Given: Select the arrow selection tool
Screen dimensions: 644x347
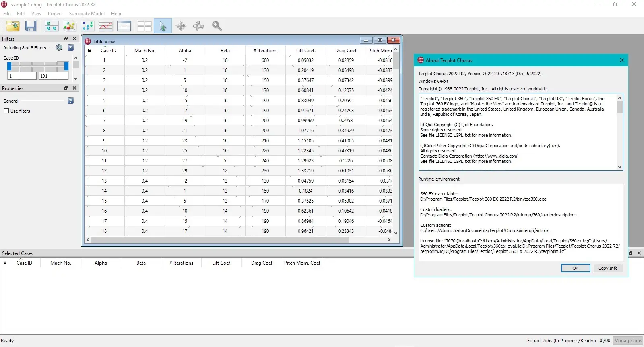Looking at the screenshot, I should [x=163, y=26].
